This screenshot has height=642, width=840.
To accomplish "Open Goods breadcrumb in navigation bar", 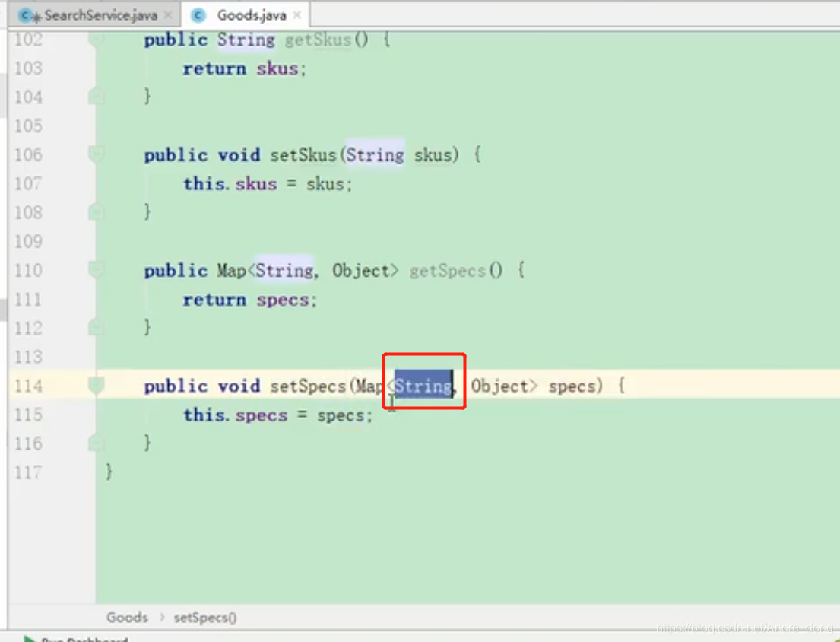I will coord(127,618).
